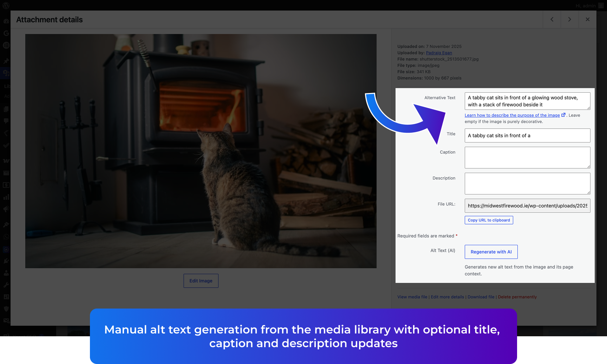Focus the Alternative Text field
Screen dimensions: 607x364
pyautogui.click(x=527, y=101)
